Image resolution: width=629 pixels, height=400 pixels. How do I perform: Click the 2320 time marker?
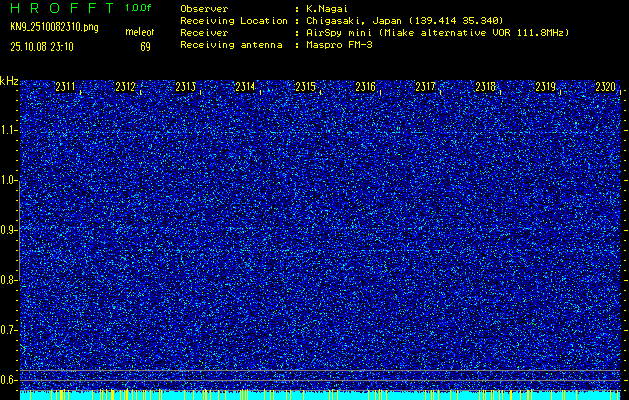[604, 88]
